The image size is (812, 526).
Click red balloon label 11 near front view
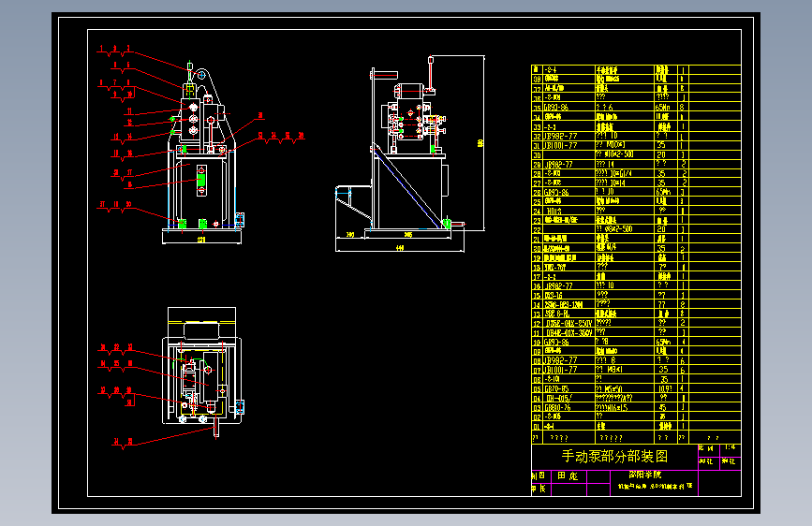(130, 111)
